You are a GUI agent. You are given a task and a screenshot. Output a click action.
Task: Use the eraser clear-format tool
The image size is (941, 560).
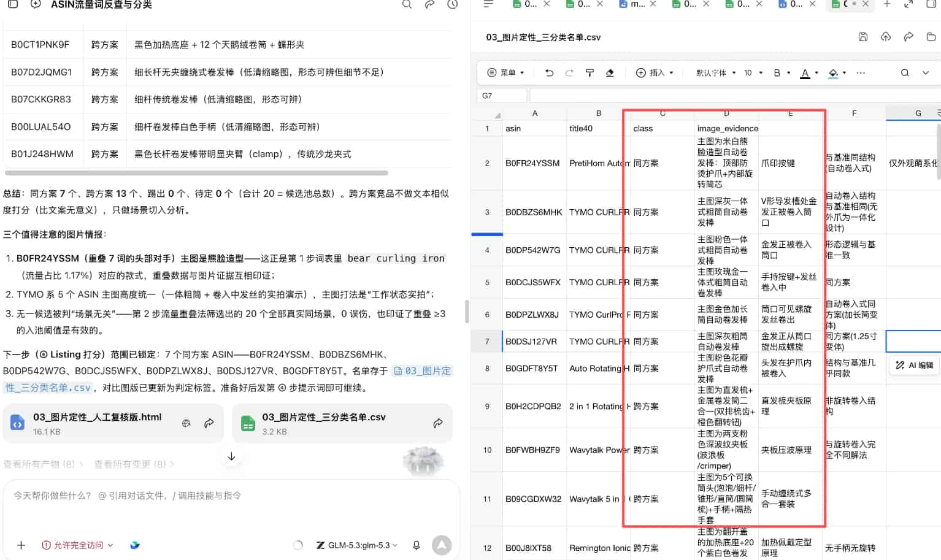(610, 72)
